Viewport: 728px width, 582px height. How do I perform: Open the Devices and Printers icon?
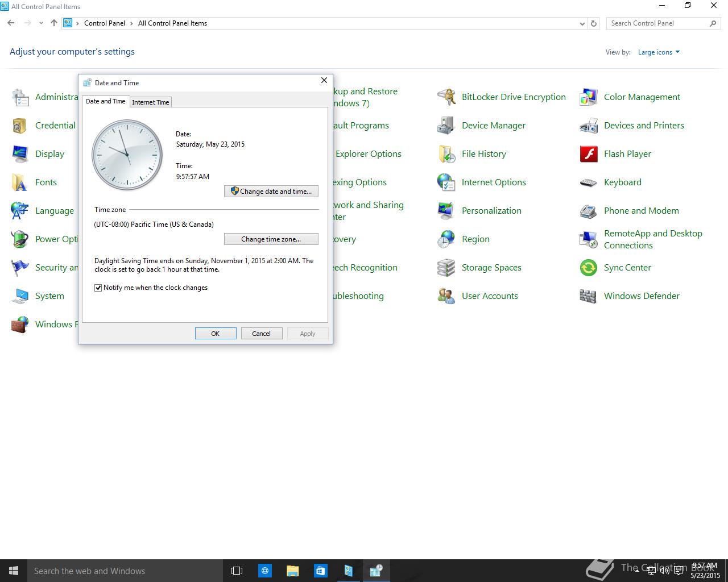588,126
